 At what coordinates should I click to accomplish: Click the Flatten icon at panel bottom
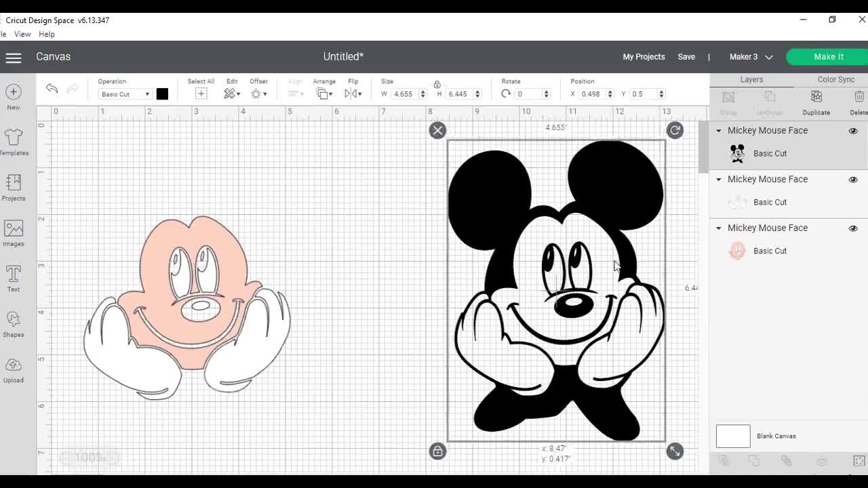(822, 461)
